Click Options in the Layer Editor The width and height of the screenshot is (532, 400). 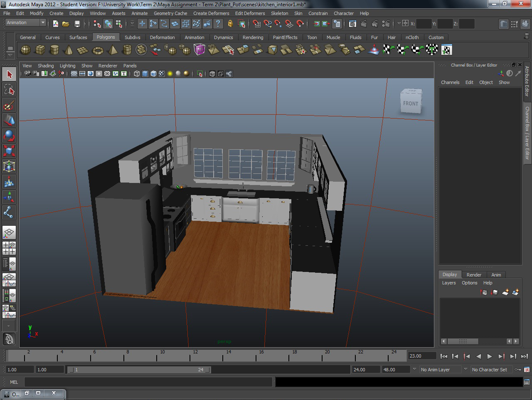469,283
